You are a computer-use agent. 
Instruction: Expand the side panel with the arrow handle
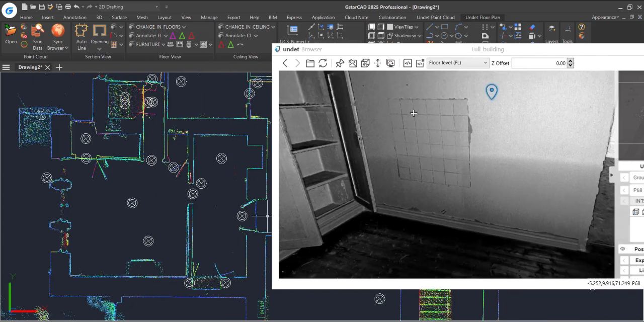pos(612,175)
